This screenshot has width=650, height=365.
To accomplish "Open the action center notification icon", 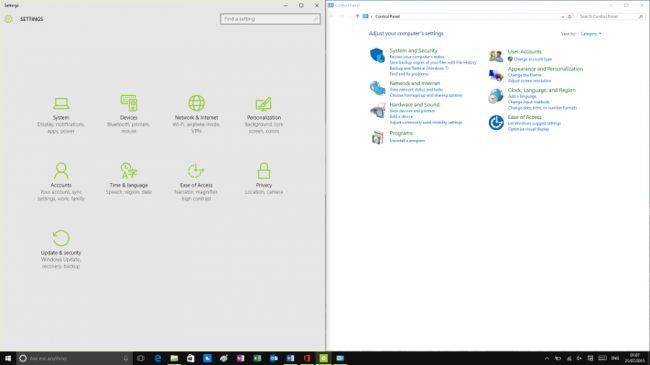I will (590, 358).
